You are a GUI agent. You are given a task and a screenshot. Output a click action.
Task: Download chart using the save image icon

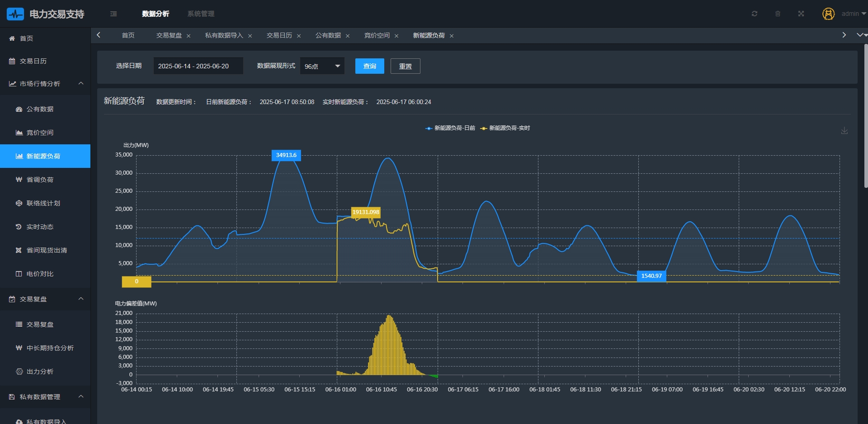[x=844, y=131]
